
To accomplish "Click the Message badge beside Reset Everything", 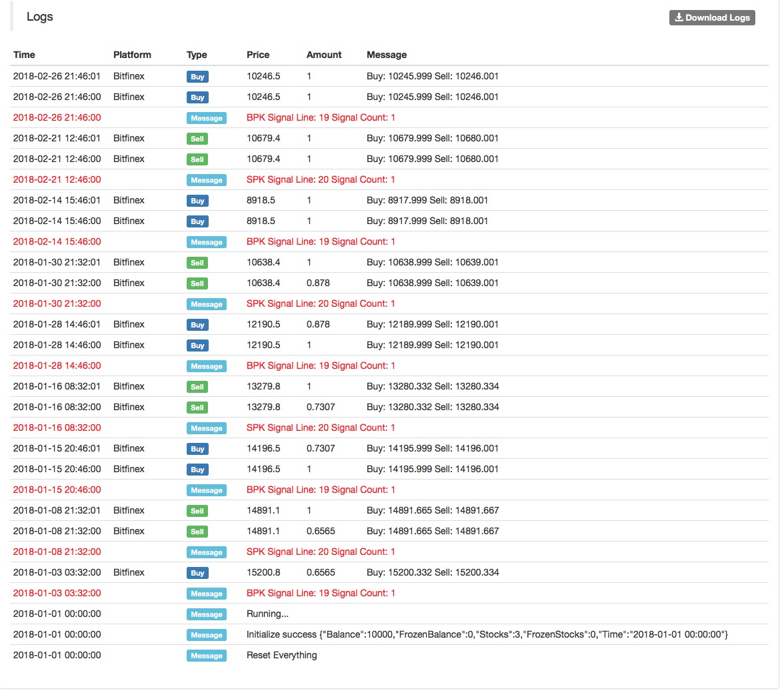I will [x=207, y=656].
